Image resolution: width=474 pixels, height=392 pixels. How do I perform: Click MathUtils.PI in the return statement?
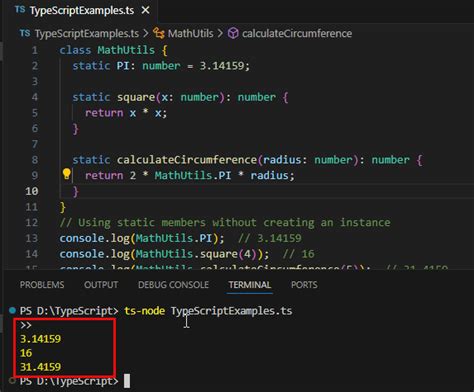tap(193, 175)
